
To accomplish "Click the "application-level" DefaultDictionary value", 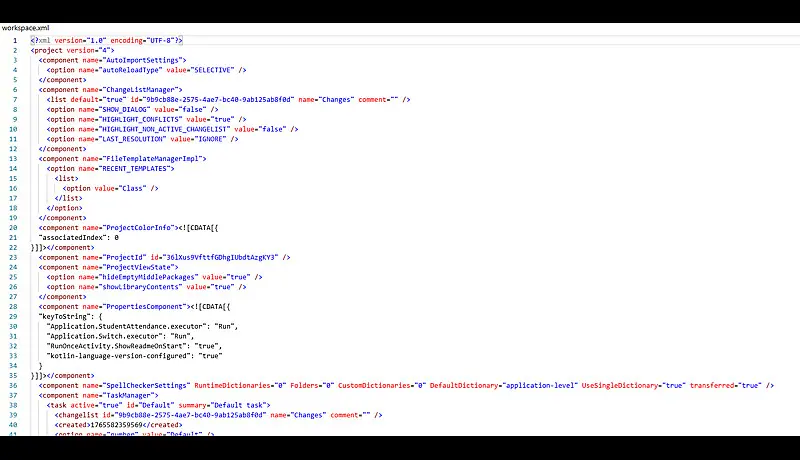I will 540,386.
